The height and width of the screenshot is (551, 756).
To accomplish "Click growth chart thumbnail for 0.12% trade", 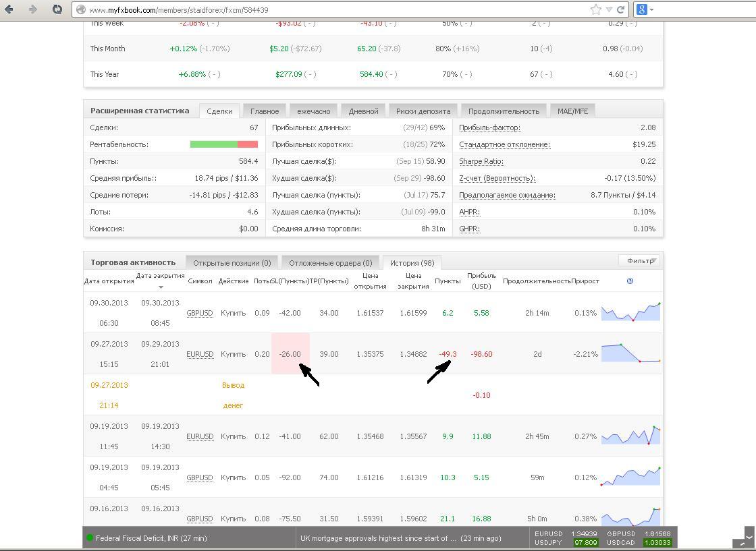I will pyautogui.click(x=630, y=476).
